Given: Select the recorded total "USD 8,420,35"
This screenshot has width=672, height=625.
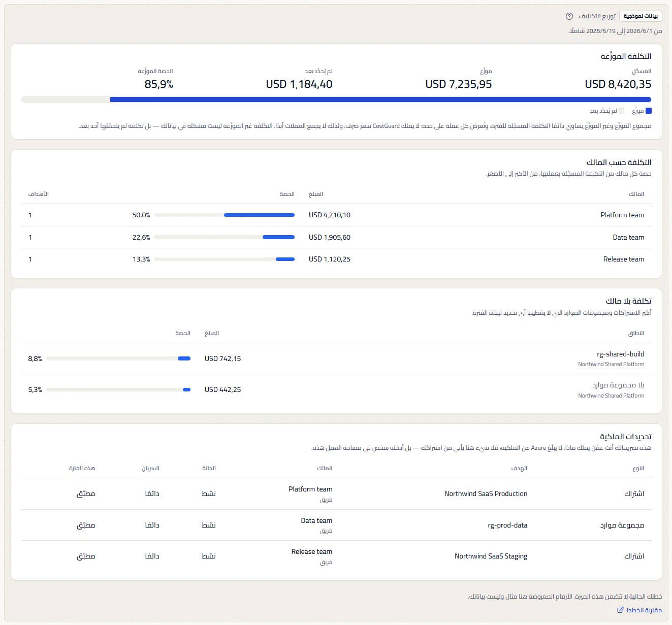Looking at the screenshot, I should click(x=618, y=84).
